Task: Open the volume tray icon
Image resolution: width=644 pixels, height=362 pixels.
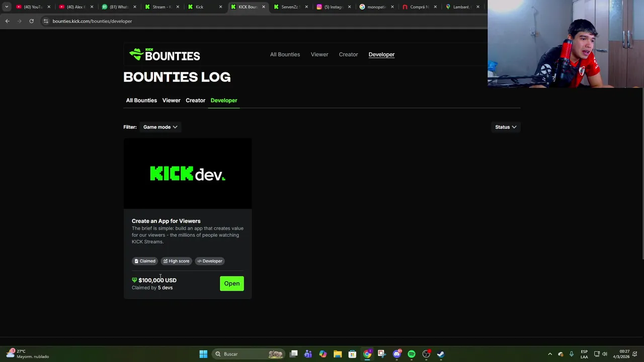Action: pos(605,354)
